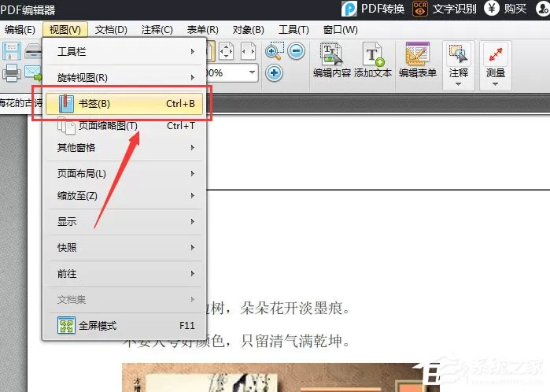Click the printer icon in toolbar
Screen dimensions: 550x392
[x=12, y=73]
